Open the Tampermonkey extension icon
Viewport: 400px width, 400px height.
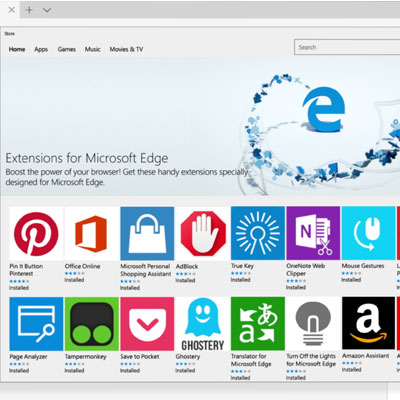92,324
